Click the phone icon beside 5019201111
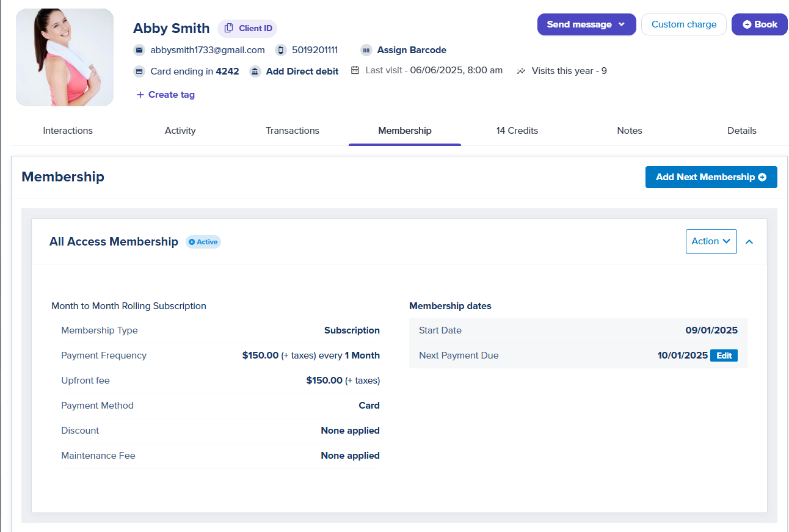The height and width of the screenshot is (532, 789). (281, 50)
